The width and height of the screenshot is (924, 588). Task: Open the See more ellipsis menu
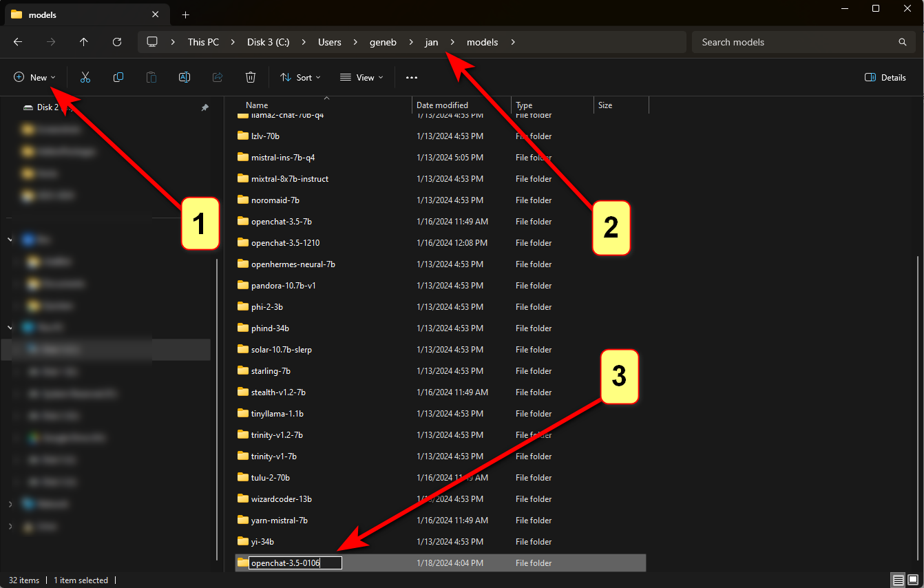(x=412, y=78)
